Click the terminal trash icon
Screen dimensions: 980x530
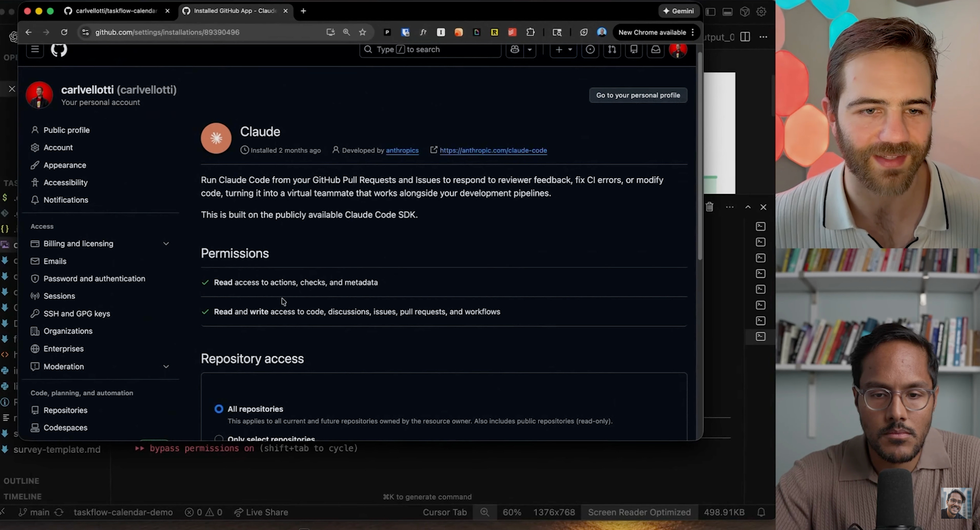coord(709,207)
